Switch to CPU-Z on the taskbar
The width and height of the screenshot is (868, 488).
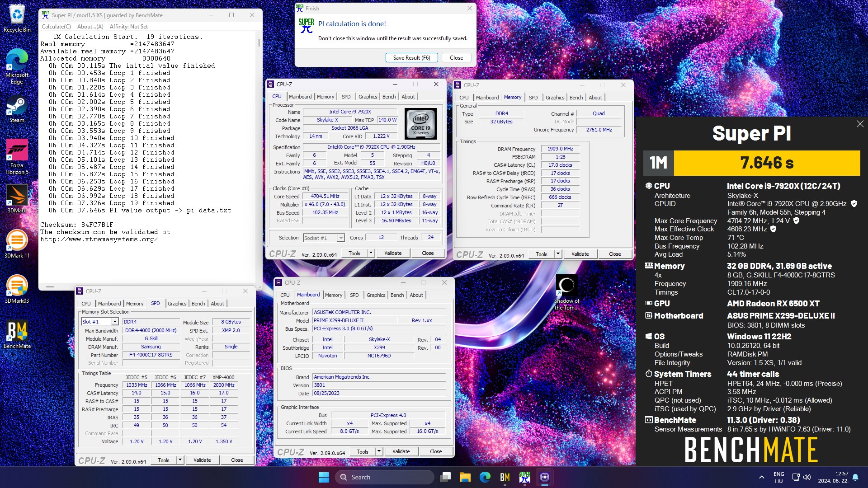click(545, 477)
